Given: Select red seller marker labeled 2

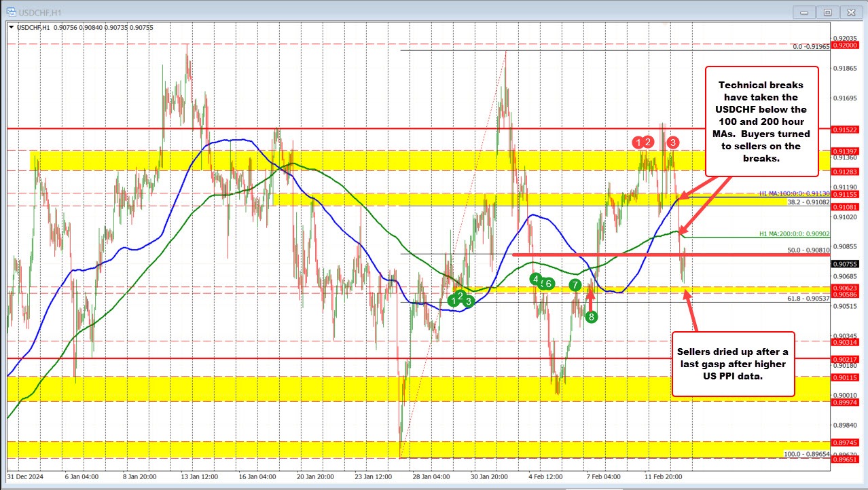Looking at the screenshot, I should click(x=647, y=143).
